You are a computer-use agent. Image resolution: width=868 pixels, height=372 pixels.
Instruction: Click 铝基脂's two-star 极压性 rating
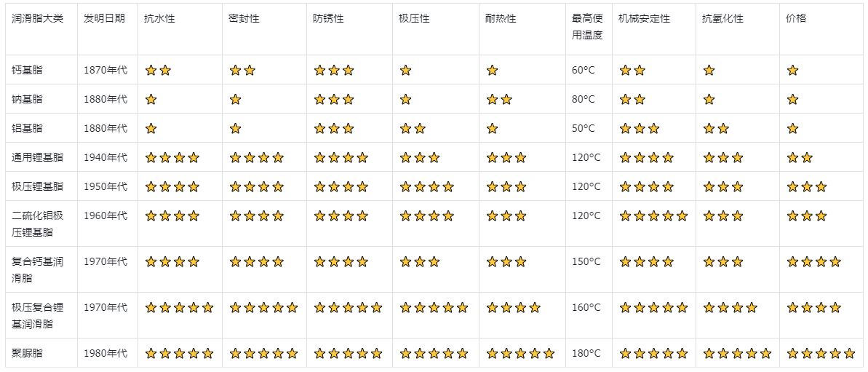[x=413, y=128]
